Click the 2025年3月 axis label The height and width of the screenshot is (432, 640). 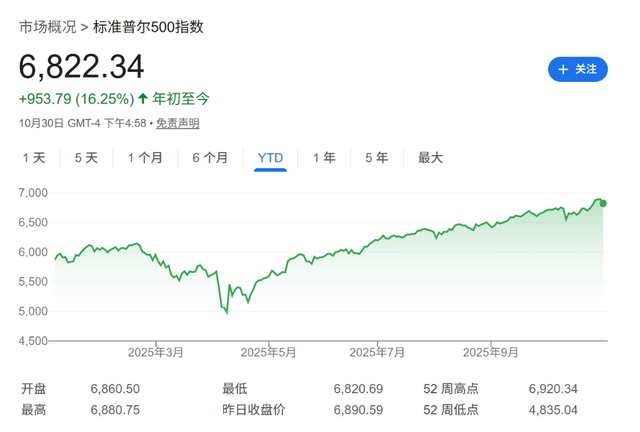(x=156, y=352)
